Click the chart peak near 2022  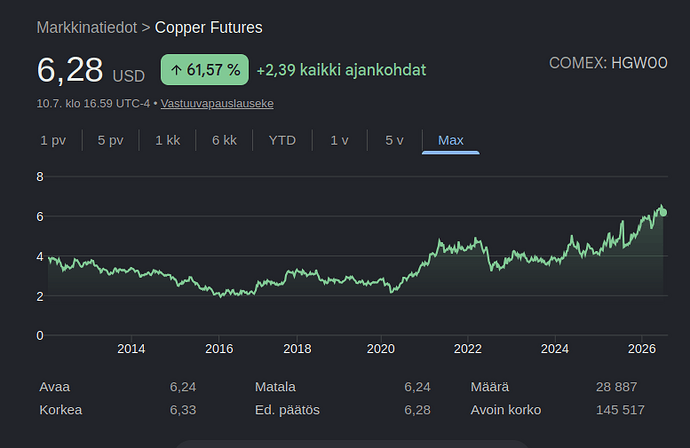(x=477, y=240)
